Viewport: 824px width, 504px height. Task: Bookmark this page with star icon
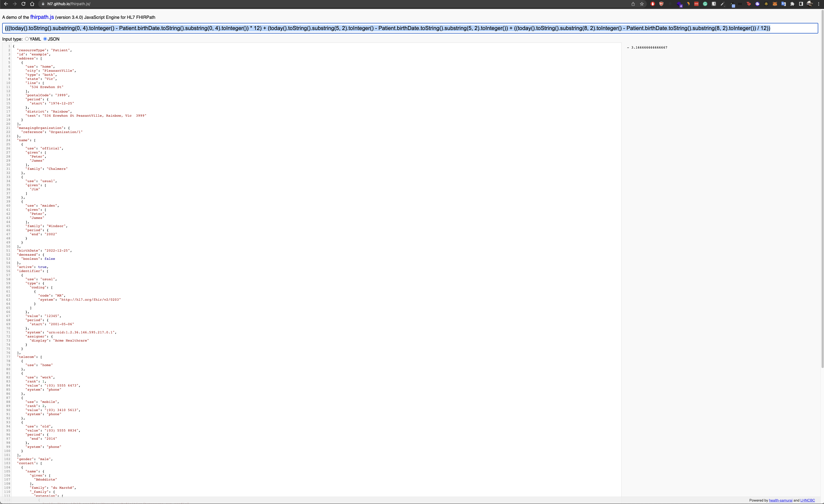pos(642,4)
